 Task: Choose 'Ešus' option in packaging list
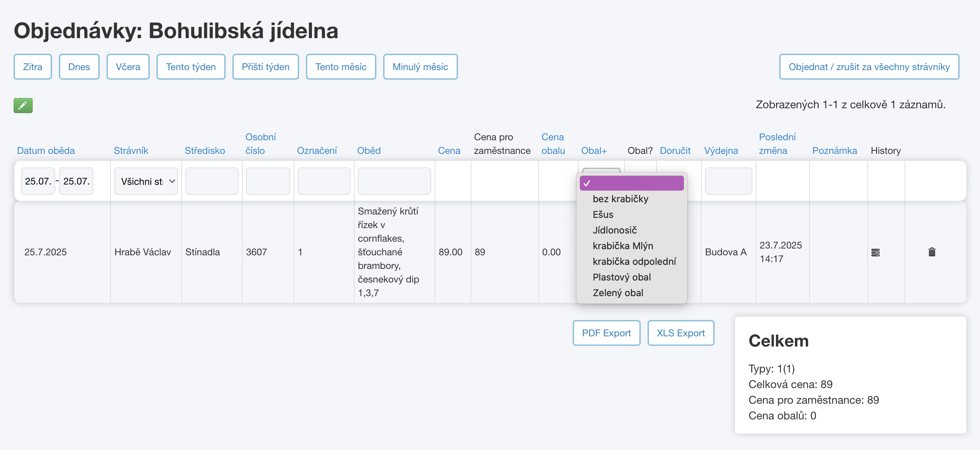click(x=603, y=214)
